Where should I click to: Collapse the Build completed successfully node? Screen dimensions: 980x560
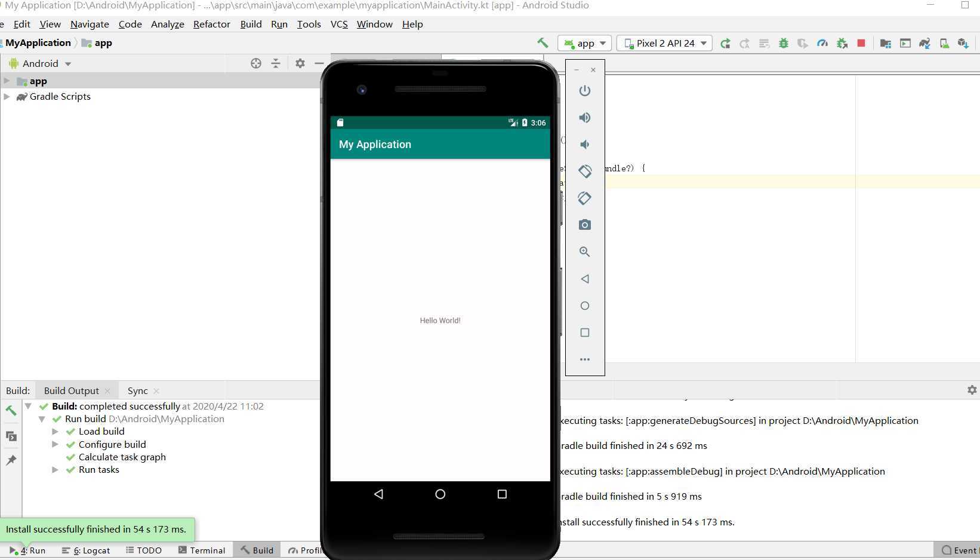28,406
